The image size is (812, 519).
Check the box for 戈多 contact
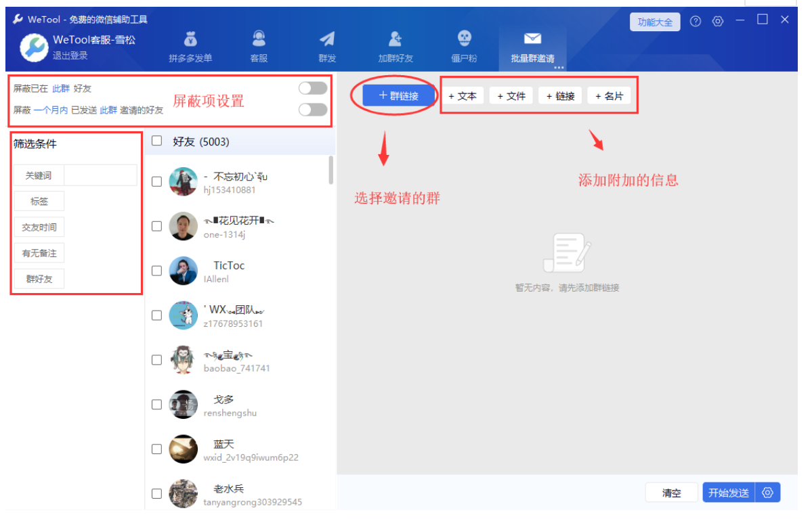[x=156, y=404]
